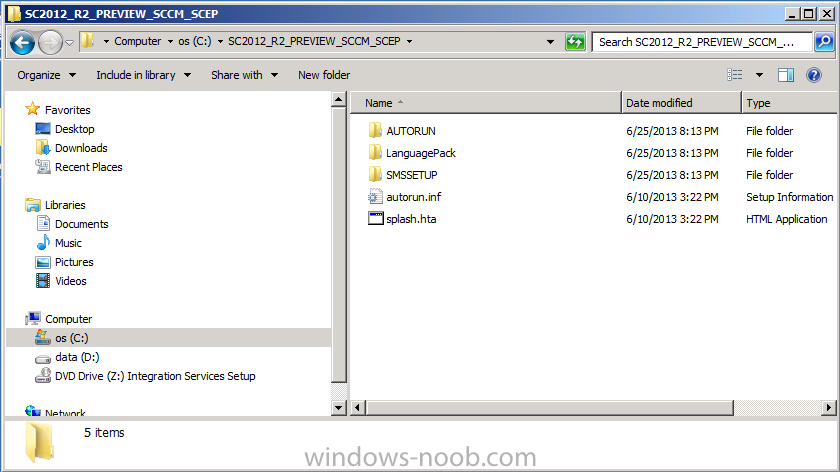Click the horizontal scrollbar left arrow
The width and height of the screenshot is (840, 472).
358,408
